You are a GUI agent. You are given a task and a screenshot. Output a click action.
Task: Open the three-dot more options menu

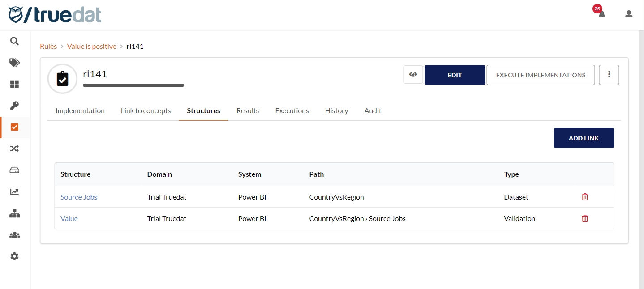[x=609, y=75]
